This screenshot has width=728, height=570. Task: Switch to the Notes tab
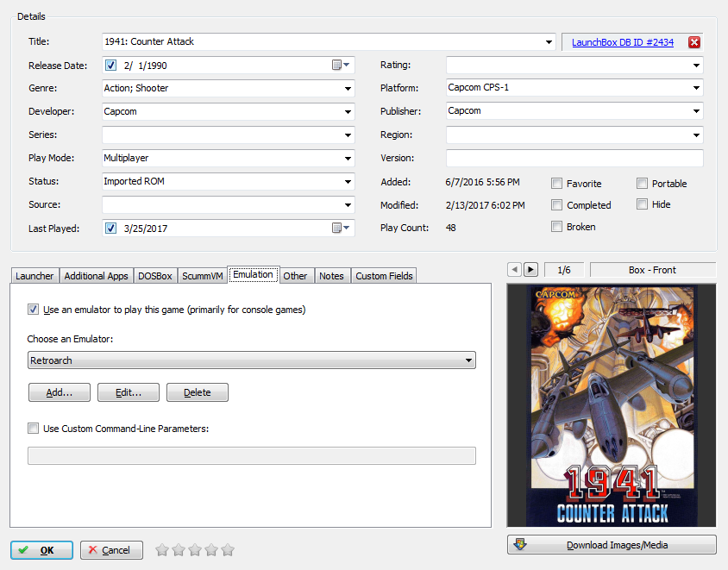[x=331, y=276]
